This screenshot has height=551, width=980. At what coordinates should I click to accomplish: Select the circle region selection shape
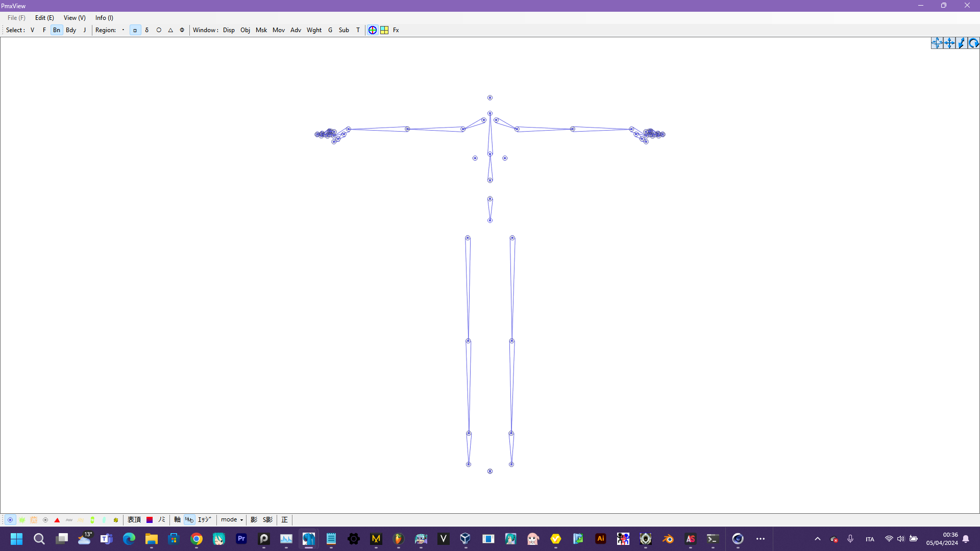coord(159,30)
